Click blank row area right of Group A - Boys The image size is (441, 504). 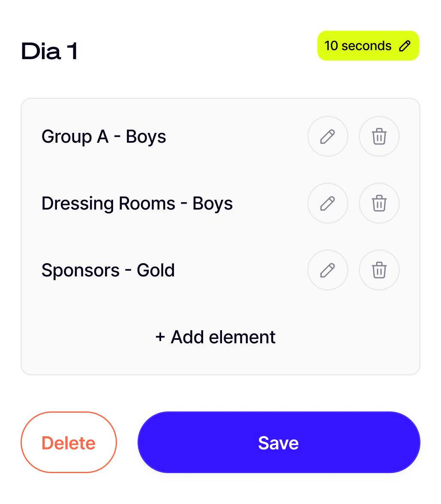tap(236, 137)
